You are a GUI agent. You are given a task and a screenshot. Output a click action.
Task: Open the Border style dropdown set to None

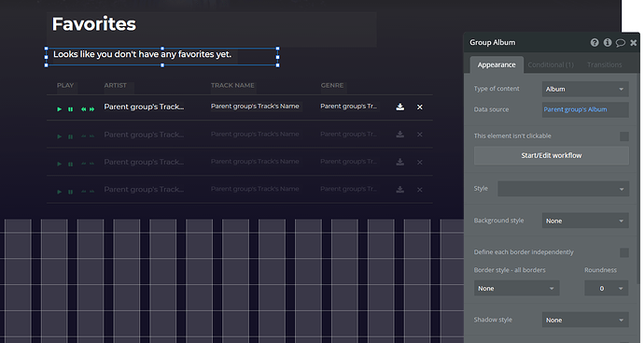(517, 288)
